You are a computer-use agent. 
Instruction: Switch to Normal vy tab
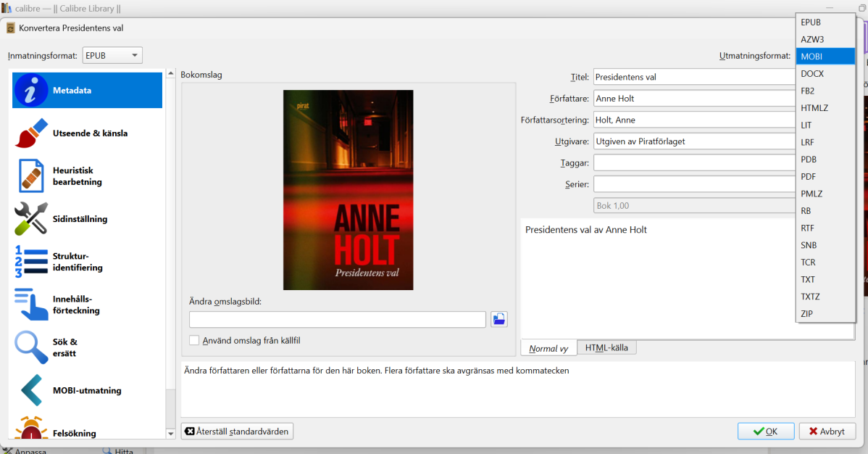(x=548, y=348)
